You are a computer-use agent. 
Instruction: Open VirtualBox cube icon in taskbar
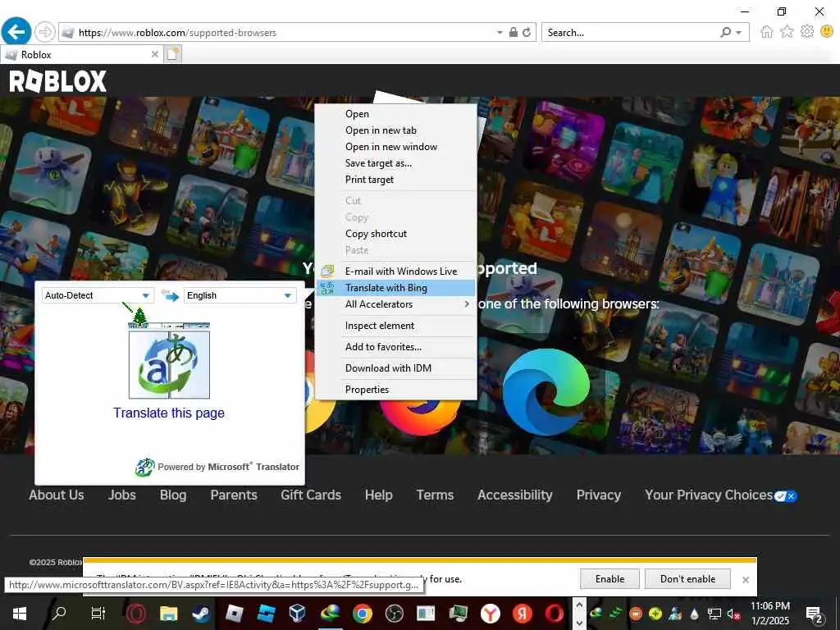(297, 613)
